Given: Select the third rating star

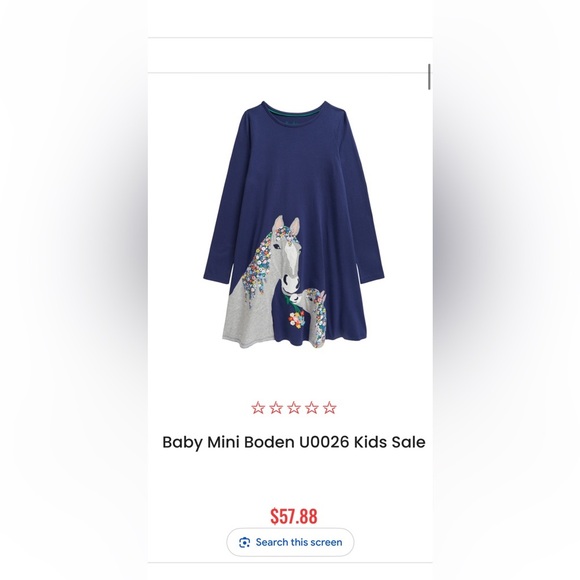Looking at the screenshot, I should pos(294,408).
